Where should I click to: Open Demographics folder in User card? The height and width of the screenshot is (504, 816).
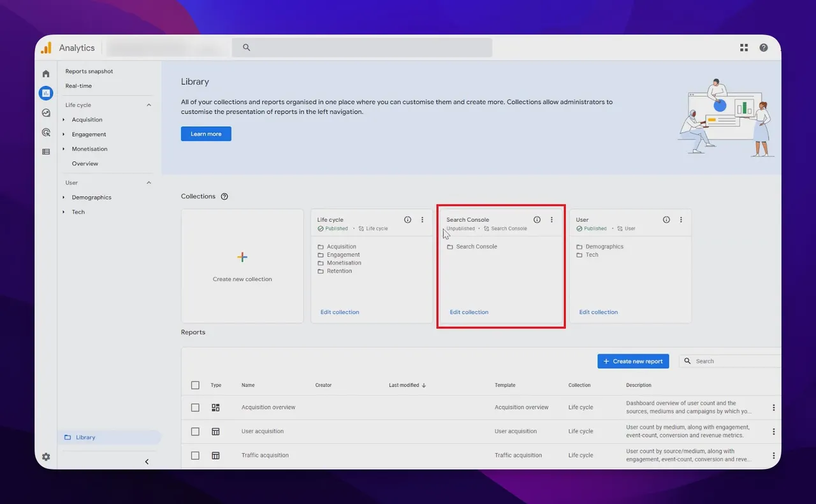pyautogui.click(x=604, y=247)
